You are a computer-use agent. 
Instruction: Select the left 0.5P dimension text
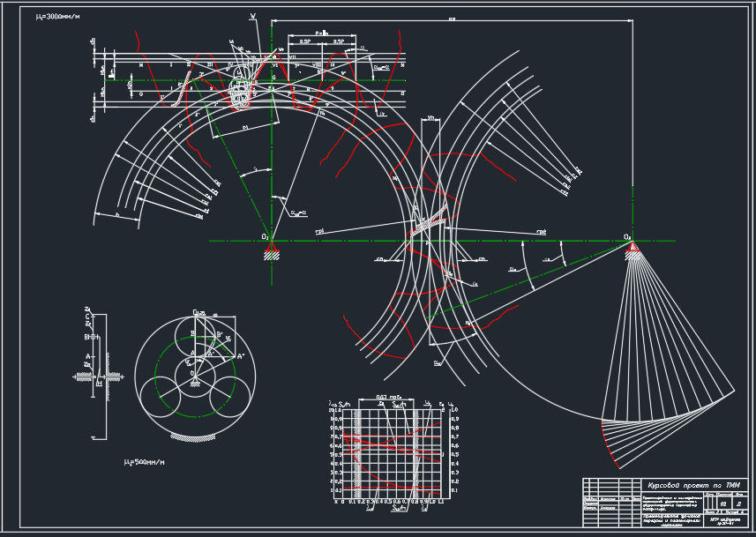pyautogui.click(x=305, y=41)
